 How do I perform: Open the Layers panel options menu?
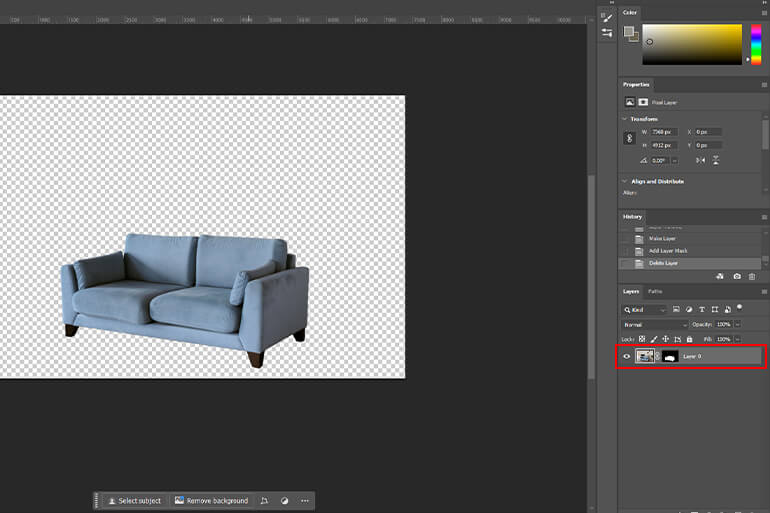pyautogui.click(x=764, y=292)
